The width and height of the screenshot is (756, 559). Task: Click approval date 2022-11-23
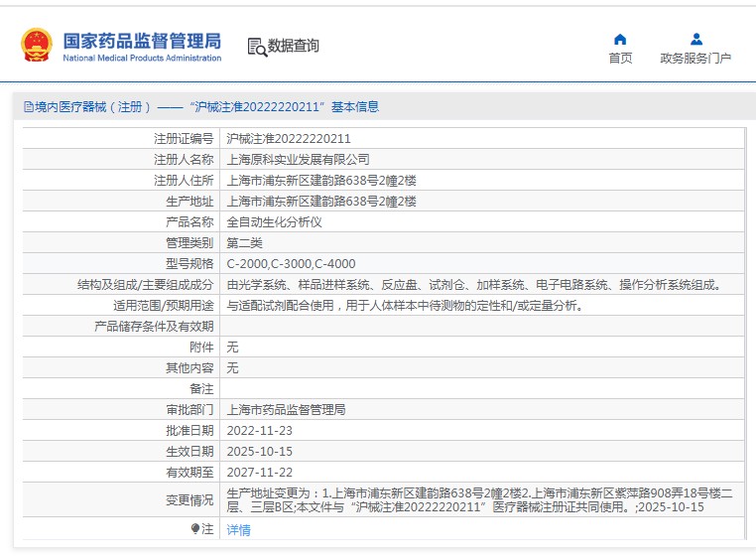pyautogui.click(x=260, y=430)
